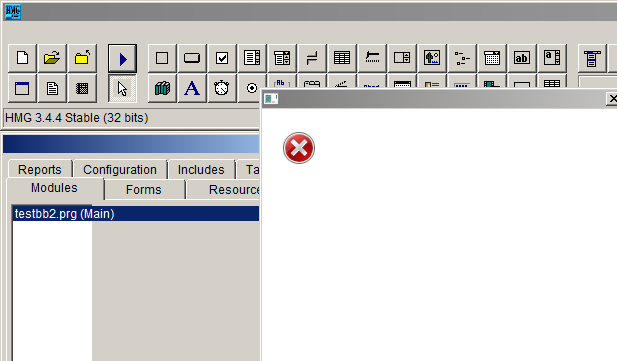Pick the Tree control icon
Screen dimensions: 617x361
(x=462, y=58)
